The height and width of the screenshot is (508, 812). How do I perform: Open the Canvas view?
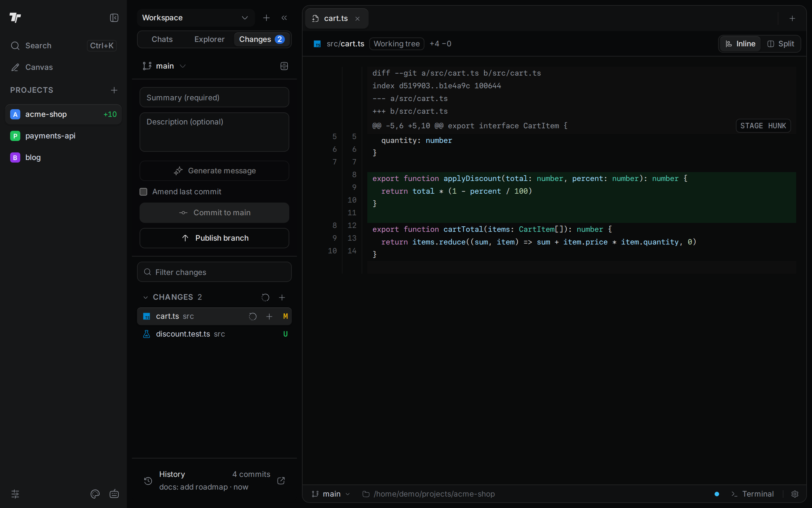63,67
